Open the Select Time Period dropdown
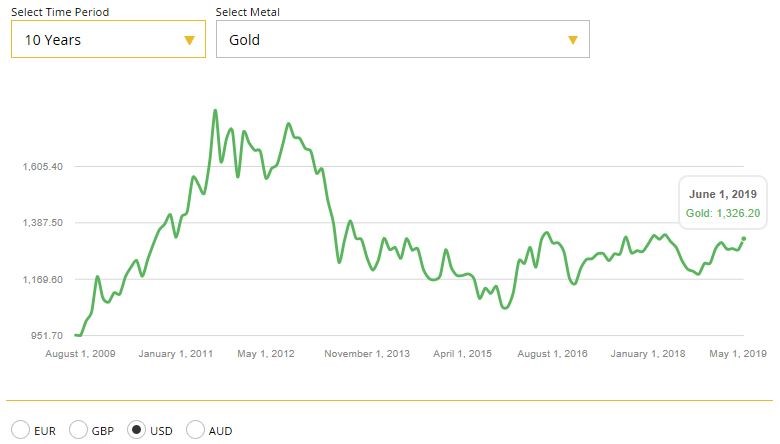This screenshot has height=444, width=780. pyautogui.click(x=108, y=40)
